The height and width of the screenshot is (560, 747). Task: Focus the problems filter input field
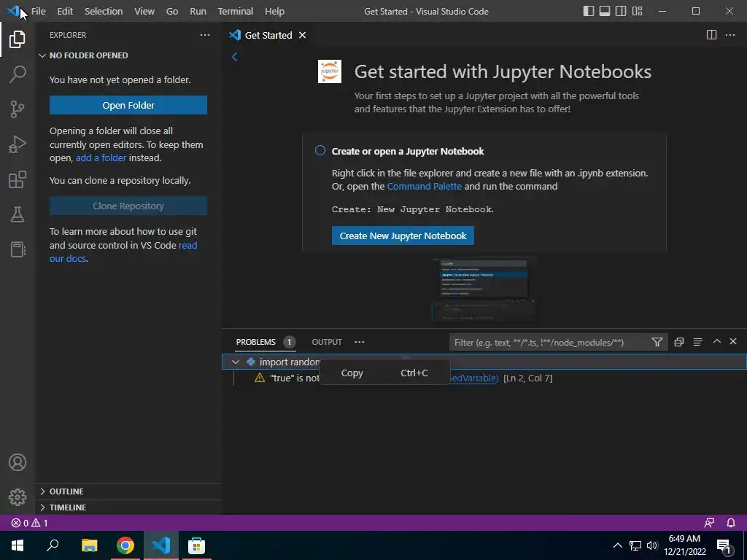tap(550, 343)
